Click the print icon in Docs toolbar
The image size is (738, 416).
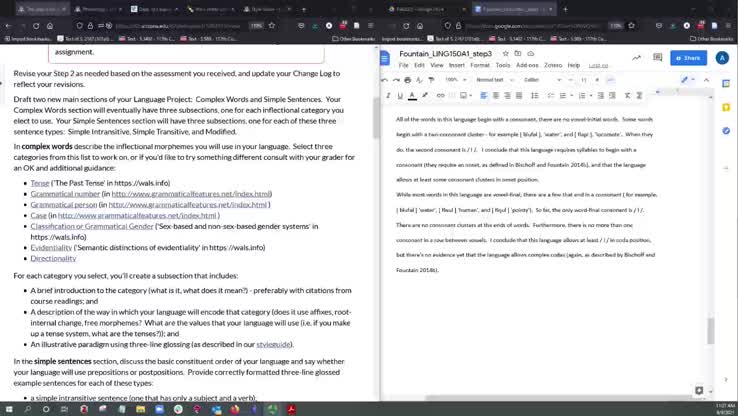(x=407, y=80)
